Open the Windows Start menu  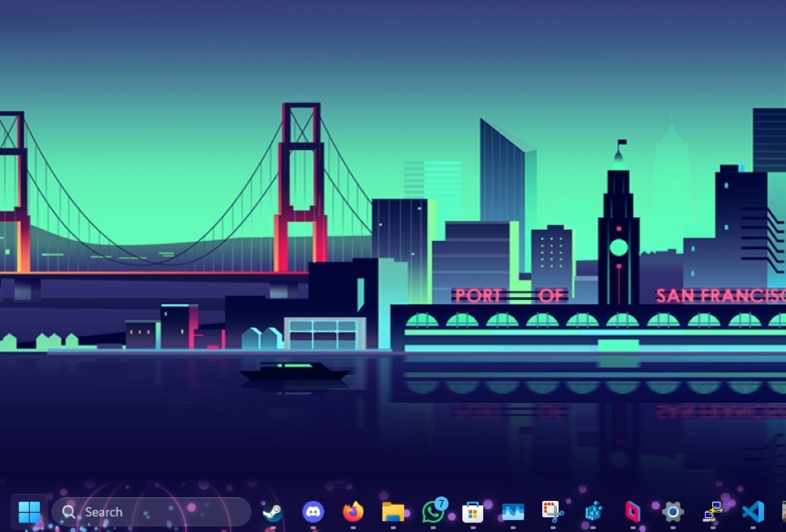[x=29, y=512]
